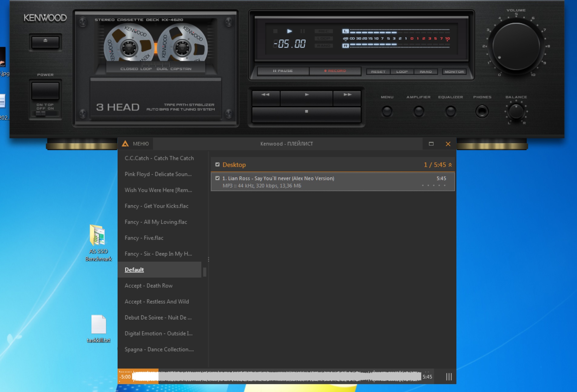
Task: Select Fancy - Six - Deep In My H... playlist
Action: [x=159, y=254]
